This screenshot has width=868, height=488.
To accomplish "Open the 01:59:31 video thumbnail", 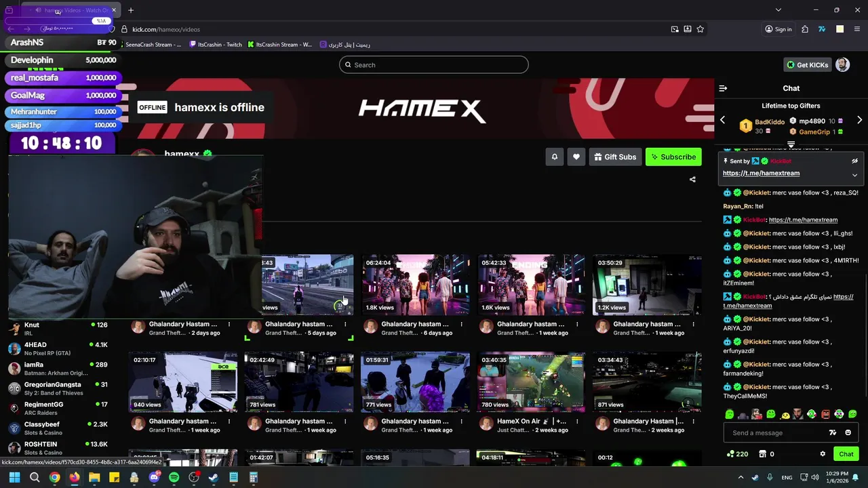I will coord(415,382).
